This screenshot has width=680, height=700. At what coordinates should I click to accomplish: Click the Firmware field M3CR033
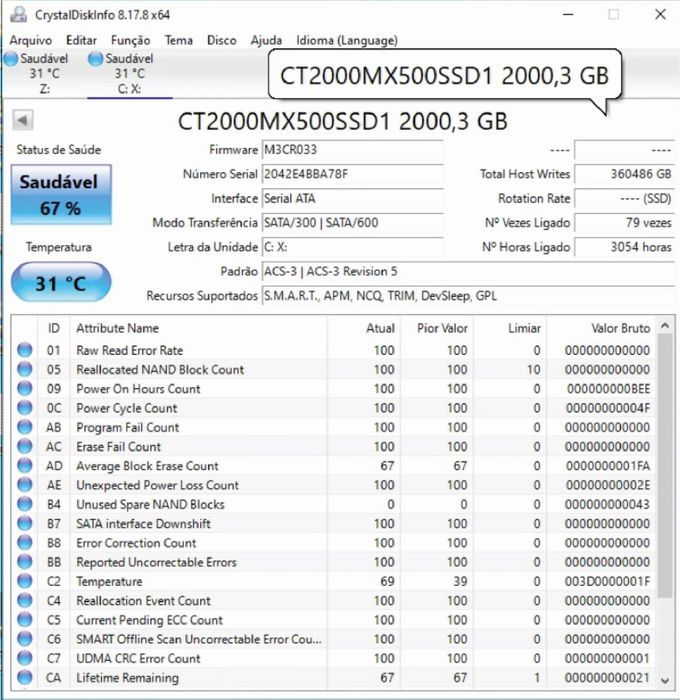click(352, 150)
